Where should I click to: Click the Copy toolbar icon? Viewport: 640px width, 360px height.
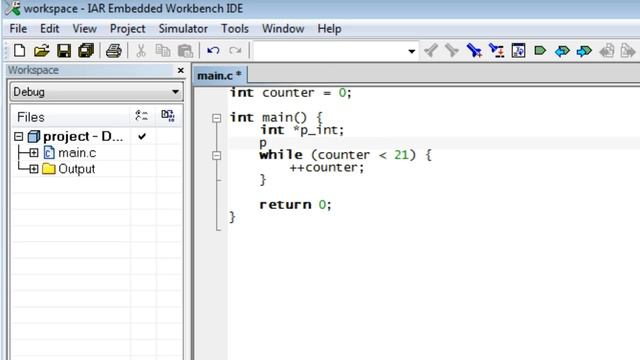(163, 51)
